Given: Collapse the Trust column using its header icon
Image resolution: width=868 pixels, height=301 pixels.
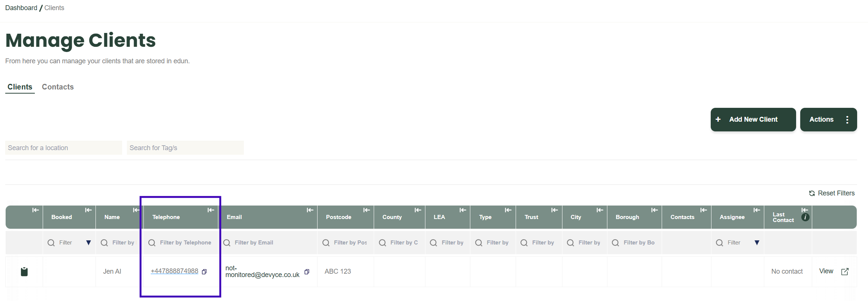Looking at the screenshot, I should point(555,210).
